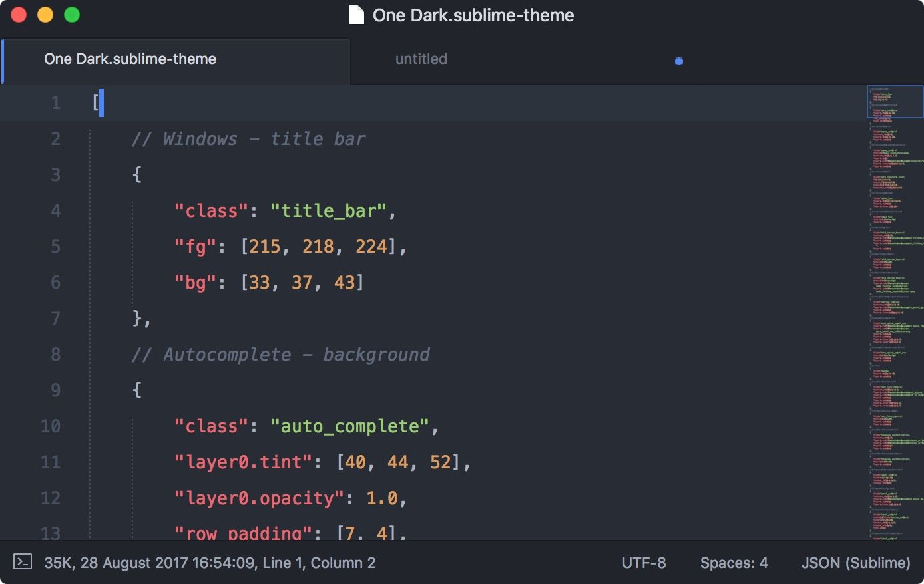Click the document icon in the title bar
Viewport: 924px width, 584px height.
357,15
